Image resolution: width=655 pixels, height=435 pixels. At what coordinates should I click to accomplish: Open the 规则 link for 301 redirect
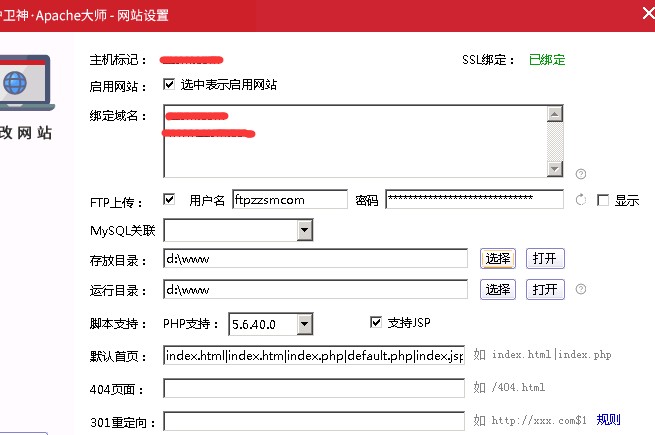[608, 420]
